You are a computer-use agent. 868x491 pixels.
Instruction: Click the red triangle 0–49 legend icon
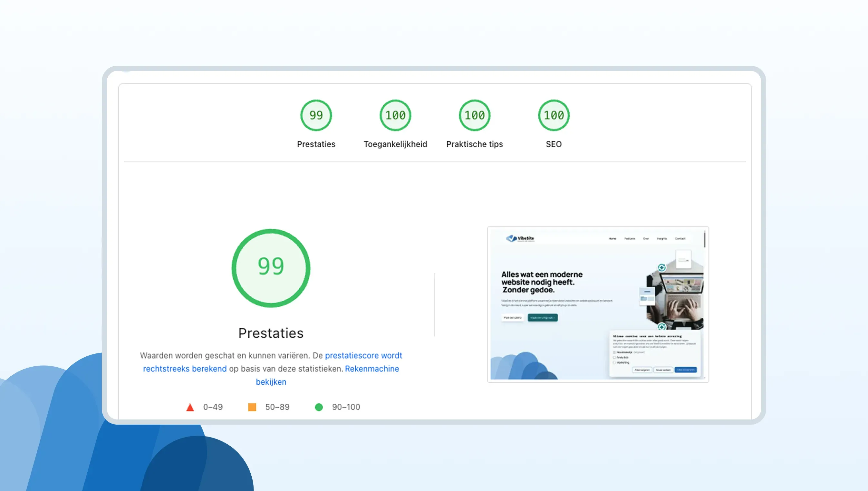[190, 407]
